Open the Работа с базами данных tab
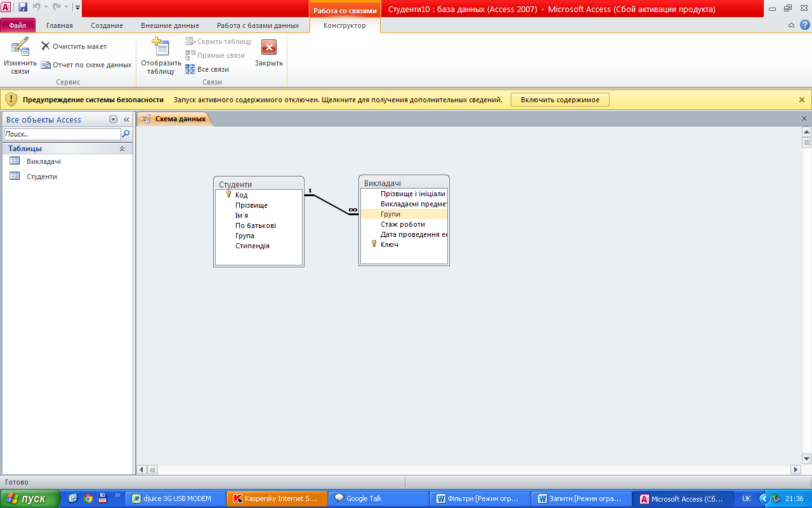Image resolution: width=812 pixels, height=508 pixels. point(258,25)
